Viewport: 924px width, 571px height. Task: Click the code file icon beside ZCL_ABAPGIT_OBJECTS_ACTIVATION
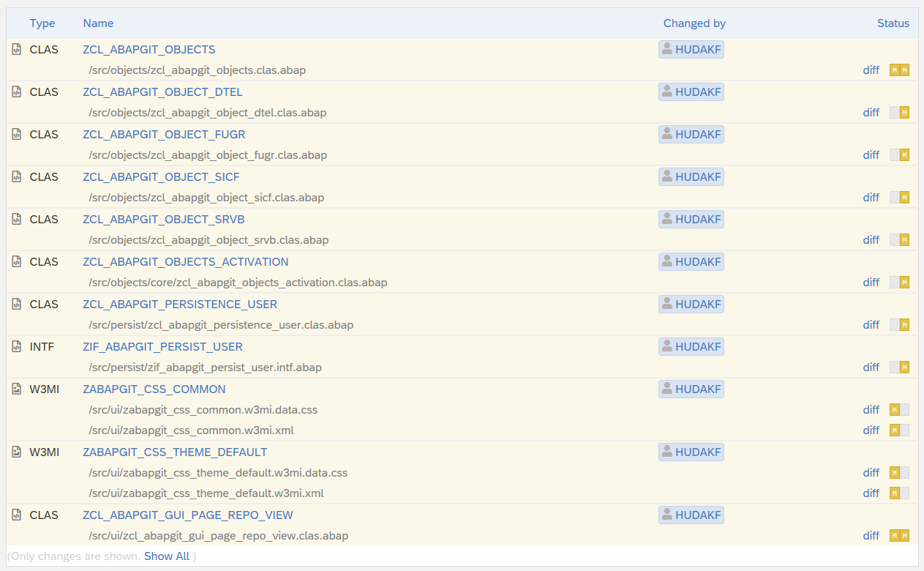pos(17,261)
